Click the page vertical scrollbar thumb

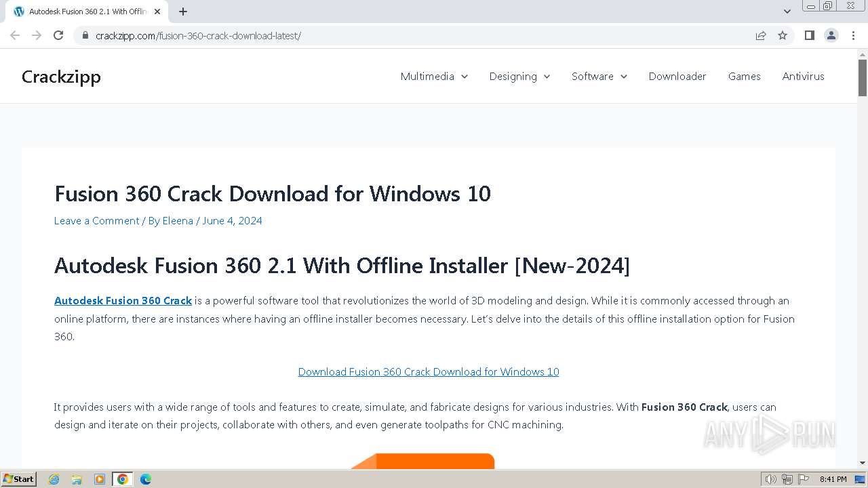[x=863, y=78]
